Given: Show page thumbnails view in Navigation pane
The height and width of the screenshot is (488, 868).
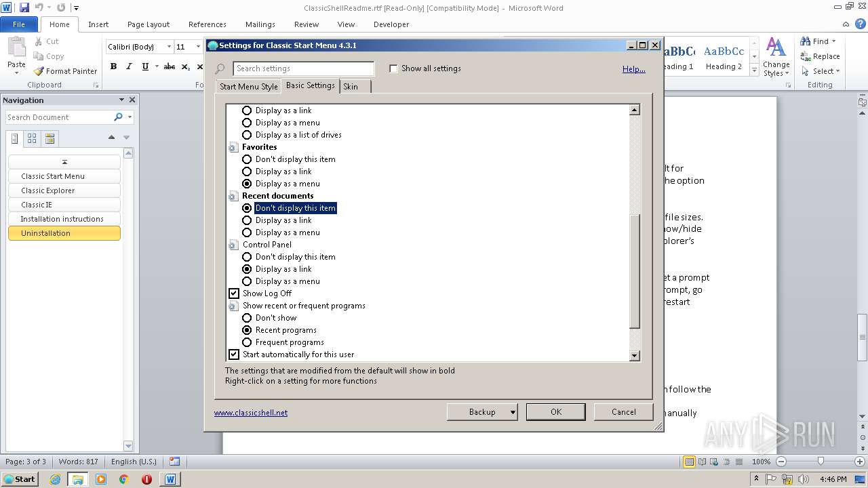Looking at the screenshot, I should (32, 138).
